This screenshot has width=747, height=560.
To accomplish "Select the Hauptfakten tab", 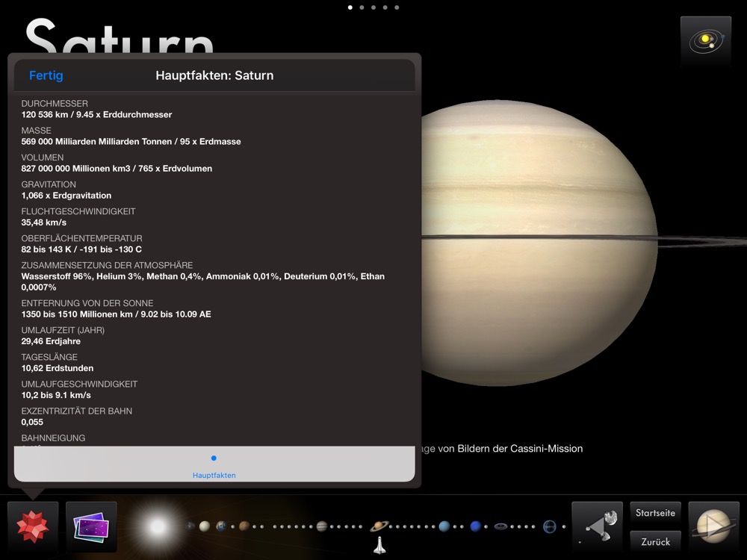I will pyautogui.click(x=214, y=466).
